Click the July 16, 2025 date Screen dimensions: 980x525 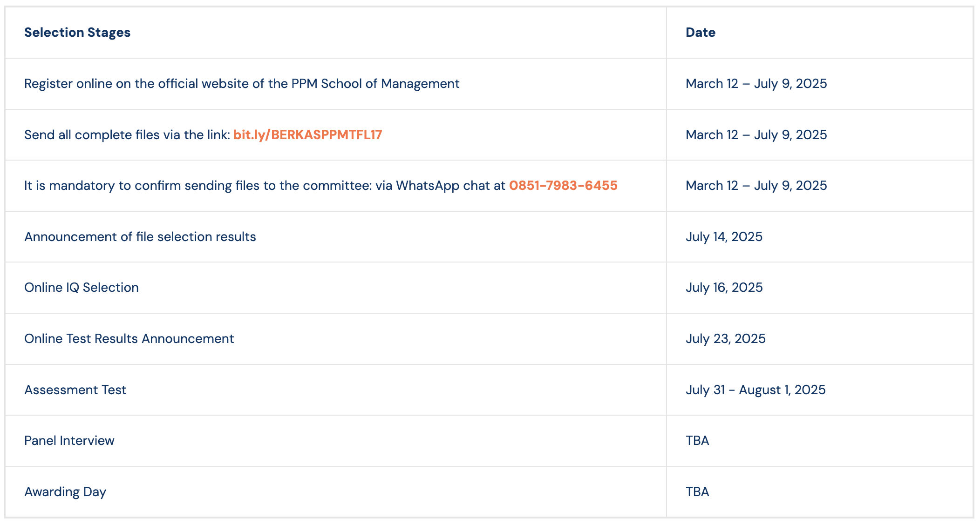click(724, 288)
